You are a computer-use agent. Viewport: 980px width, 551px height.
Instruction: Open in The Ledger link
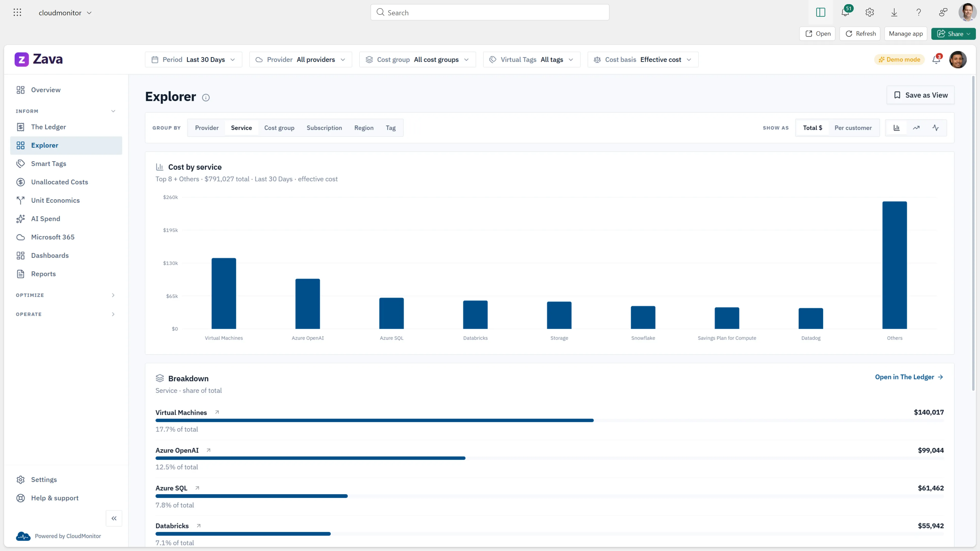909,377
